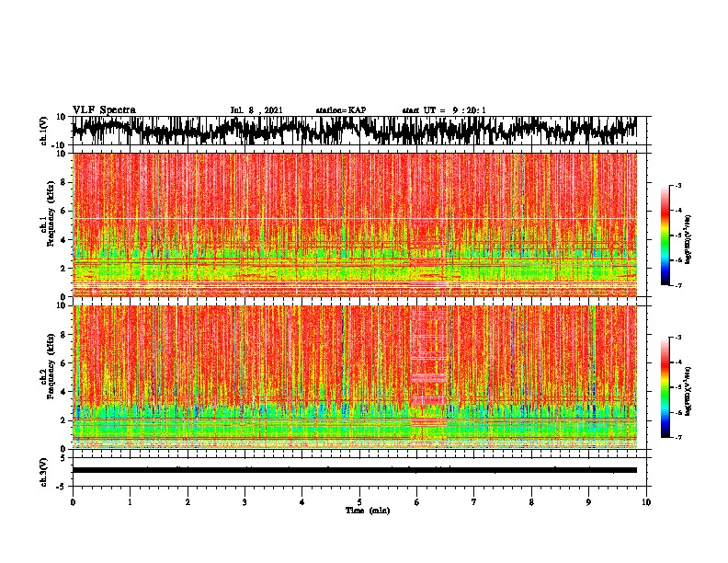Image resolution: width=728 pixels, height=563 pixels.
Task: Click time-axis tick label "4"
Action: (x=302, y=502)
